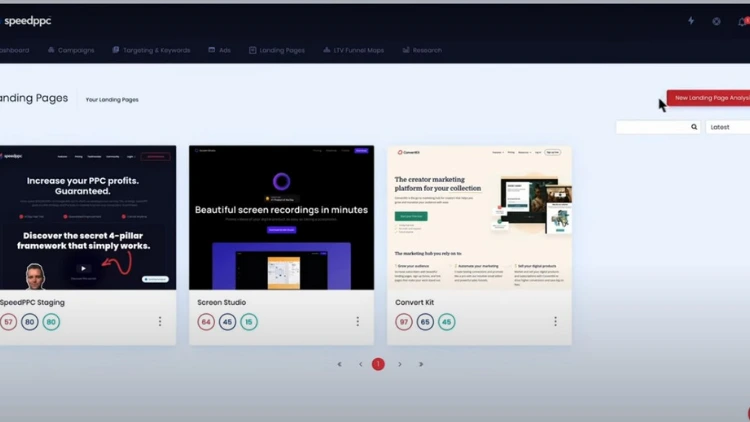Screen dimensions: 750x422
Task: Open the notifications bell
Action: (743, 22)
